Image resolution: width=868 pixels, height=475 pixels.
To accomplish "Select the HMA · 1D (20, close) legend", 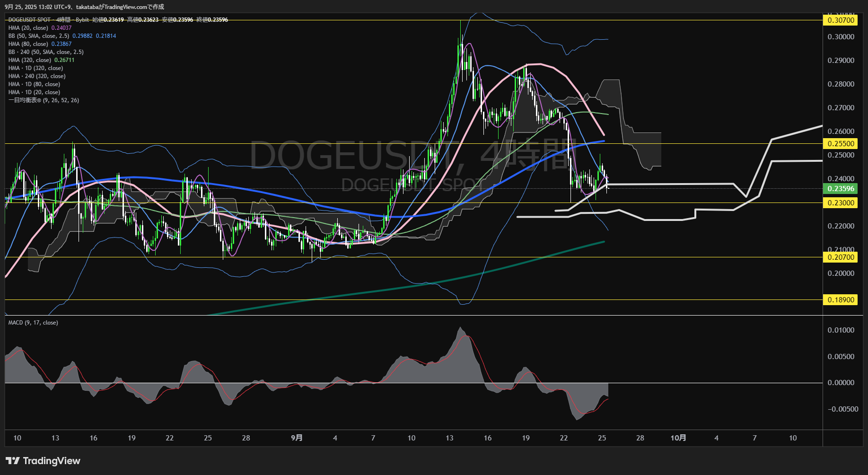I will [x=34, y=92].
